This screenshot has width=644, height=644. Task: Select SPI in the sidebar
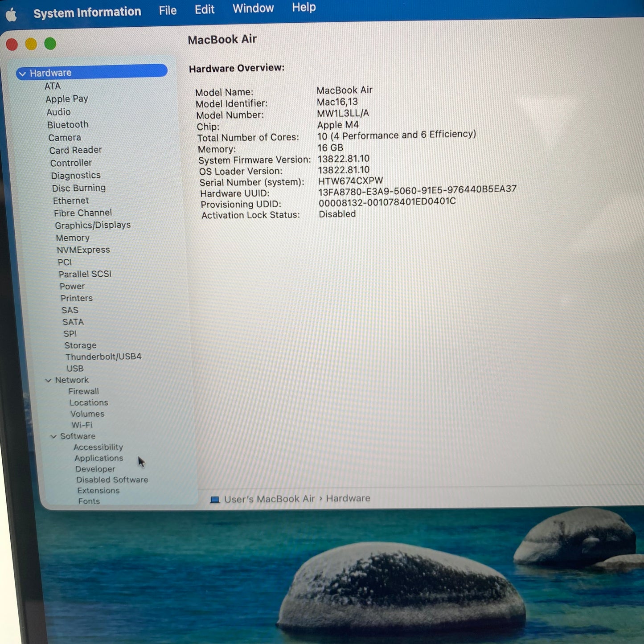point(70,333)
